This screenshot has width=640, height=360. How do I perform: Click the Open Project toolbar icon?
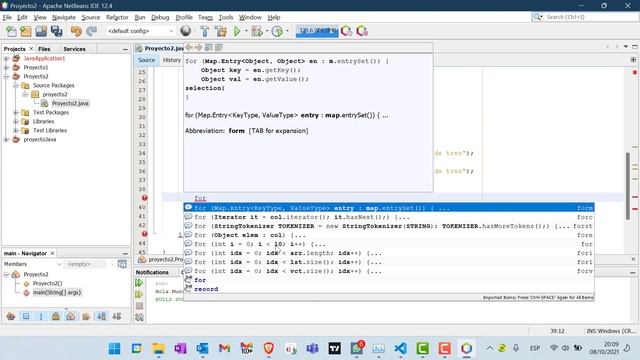41,31
